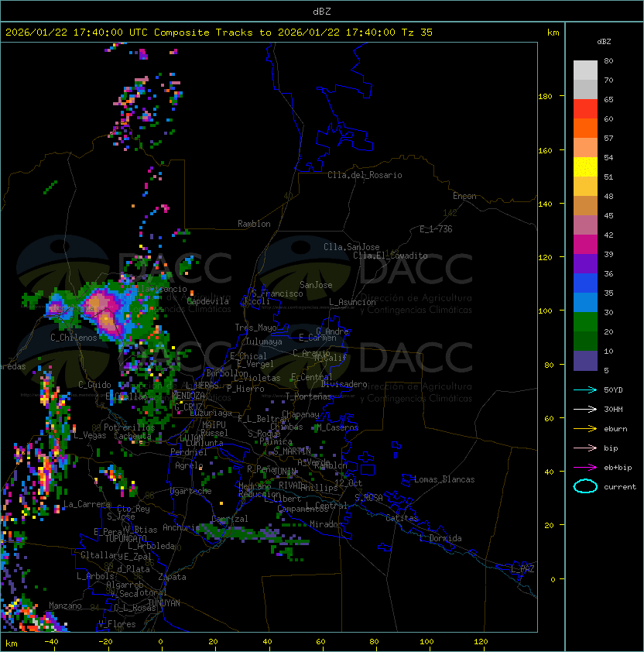Screen dimensions: 644x652
Task: Click the 'SanJose' map label
Action: coord(316,285)
